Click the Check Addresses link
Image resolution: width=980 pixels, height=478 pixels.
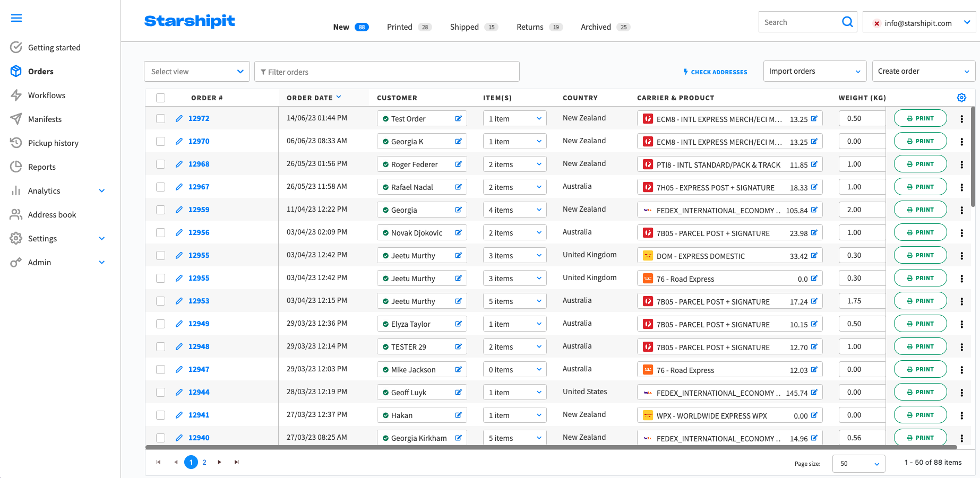coord(715,72)
